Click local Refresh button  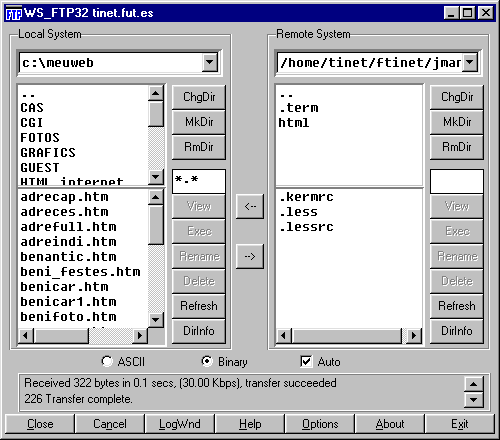199,306
